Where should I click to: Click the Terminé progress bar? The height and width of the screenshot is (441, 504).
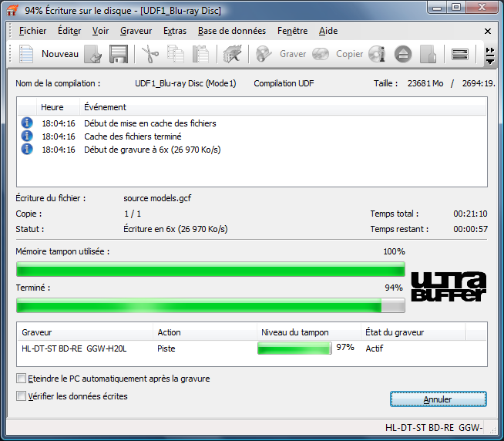click(x=210, y=305)
